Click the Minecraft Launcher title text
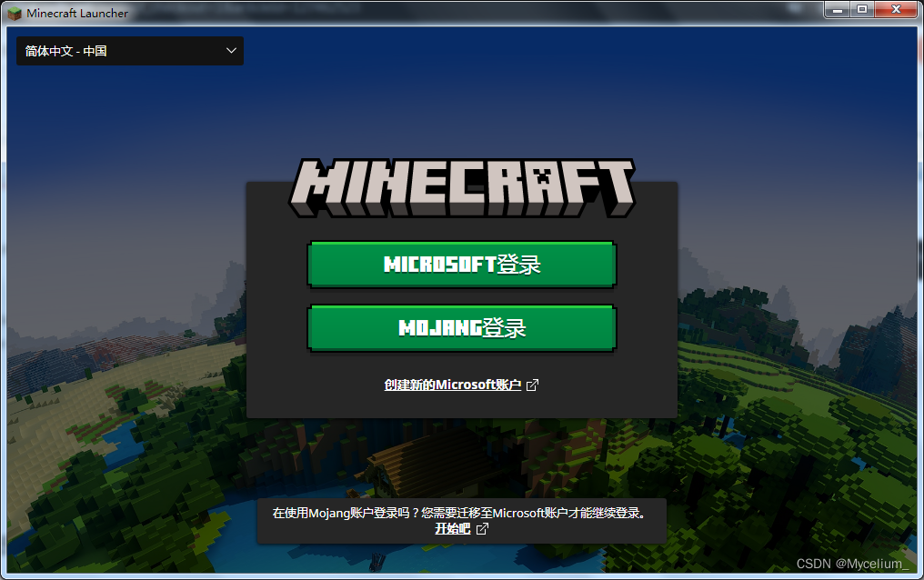924x580 pixels. [x=77, y=13]
